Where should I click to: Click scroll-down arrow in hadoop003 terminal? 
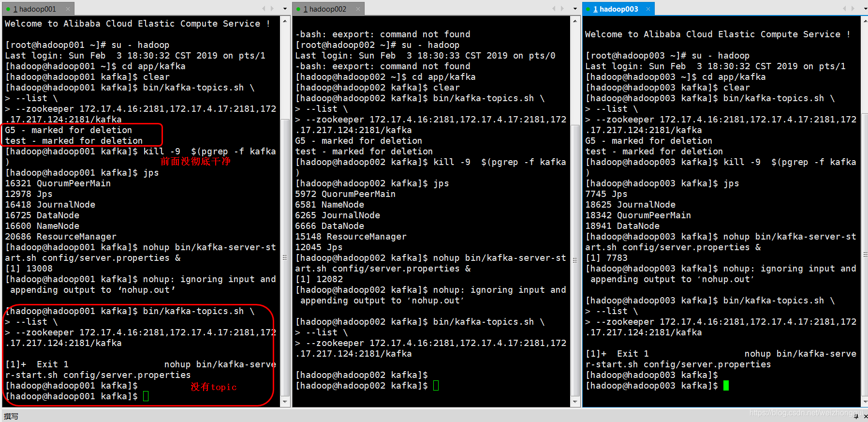coord(865,402)
